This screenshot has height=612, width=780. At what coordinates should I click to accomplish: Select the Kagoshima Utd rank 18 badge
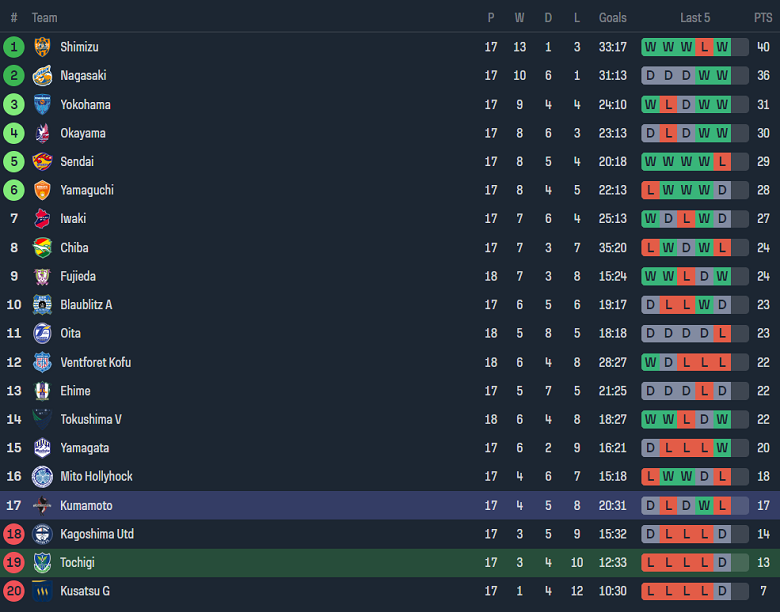point(14,534)
